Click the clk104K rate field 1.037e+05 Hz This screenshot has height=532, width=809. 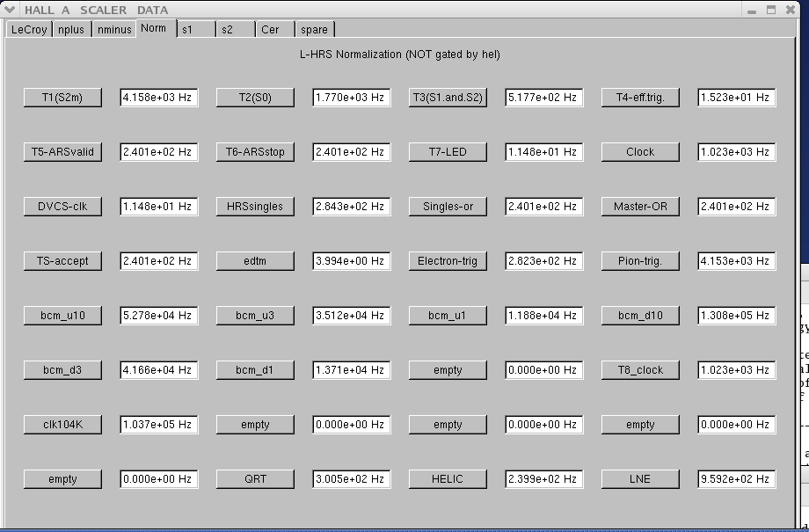pyautogui.click(x=159, y=425)
